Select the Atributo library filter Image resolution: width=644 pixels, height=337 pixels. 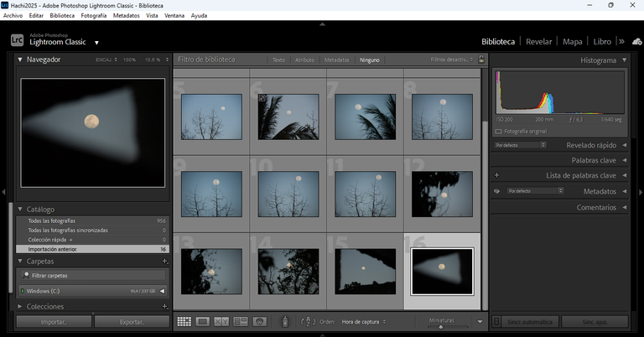304,60
